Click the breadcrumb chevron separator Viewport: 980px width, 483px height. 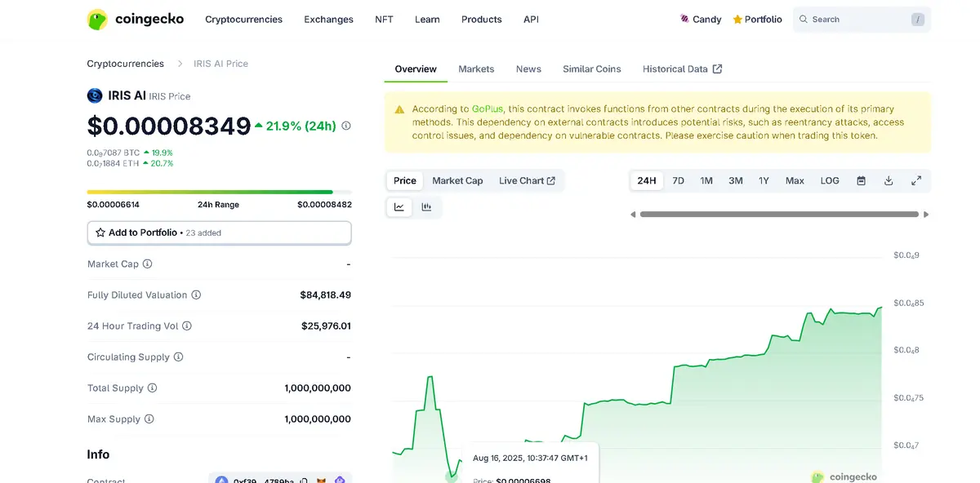[x=179, y=64]
